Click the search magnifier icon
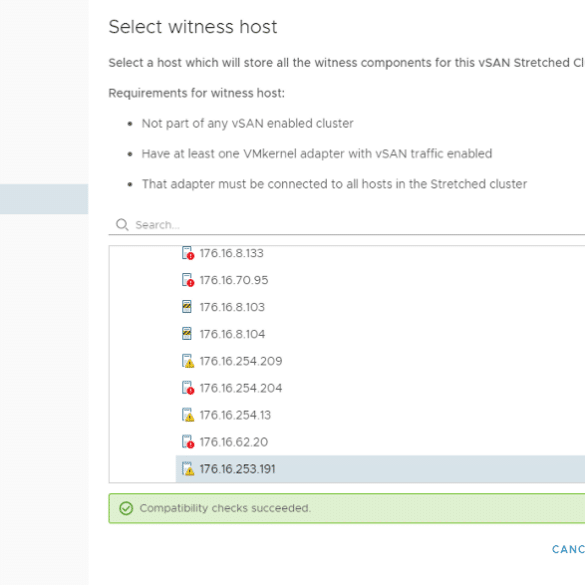The height and width of the screenshot is (585, 585). tap(122, 225)
